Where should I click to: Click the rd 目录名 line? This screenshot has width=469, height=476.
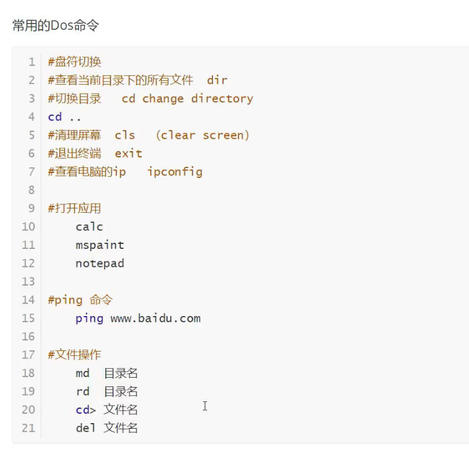pos(107,391)
